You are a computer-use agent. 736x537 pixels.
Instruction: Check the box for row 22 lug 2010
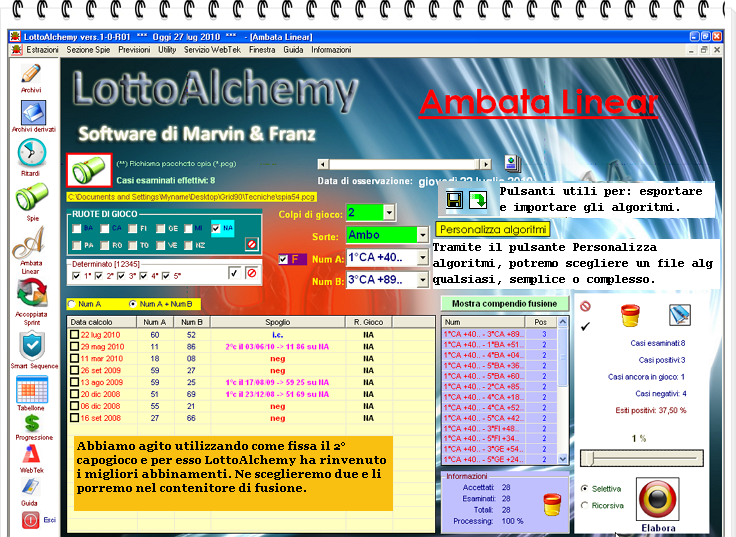(74, 335)
